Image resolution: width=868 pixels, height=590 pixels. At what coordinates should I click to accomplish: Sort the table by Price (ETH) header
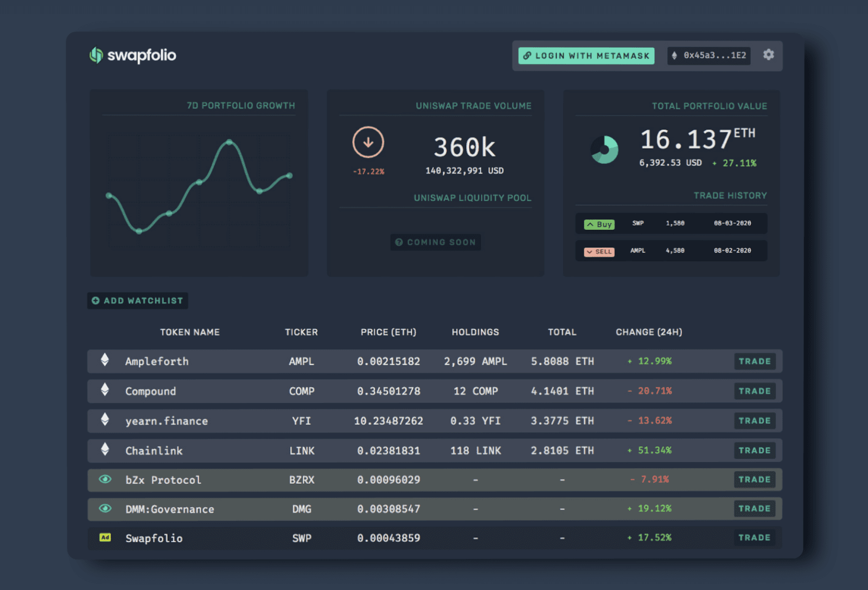coord(388,332)
